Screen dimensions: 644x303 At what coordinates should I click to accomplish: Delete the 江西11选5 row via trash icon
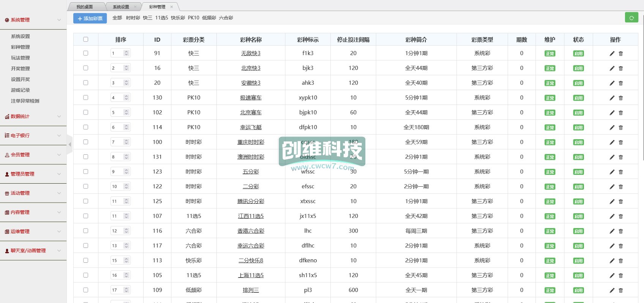(621, 217)
